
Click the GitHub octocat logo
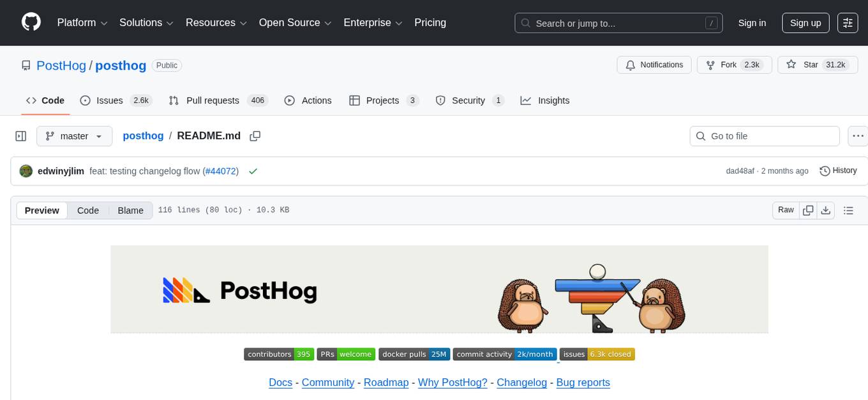31,22
